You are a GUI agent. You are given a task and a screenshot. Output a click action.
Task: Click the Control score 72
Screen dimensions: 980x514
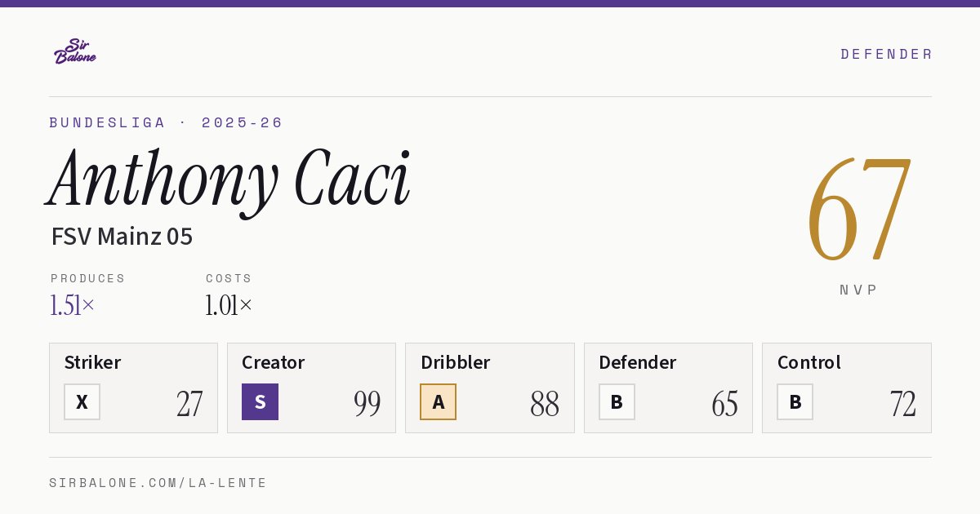coord(902,404)
